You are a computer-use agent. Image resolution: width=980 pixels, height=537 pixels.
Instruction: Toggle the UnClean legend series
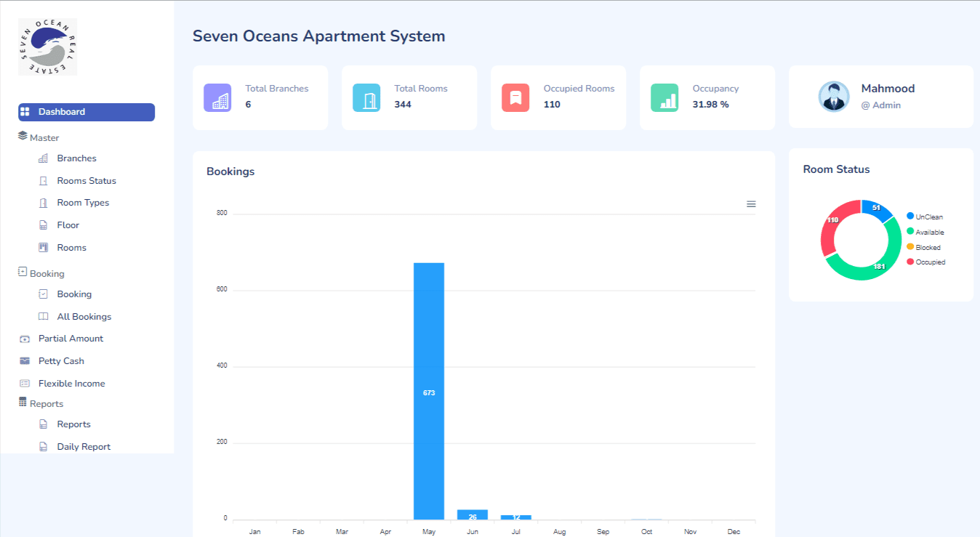click(x=928, y=217)
